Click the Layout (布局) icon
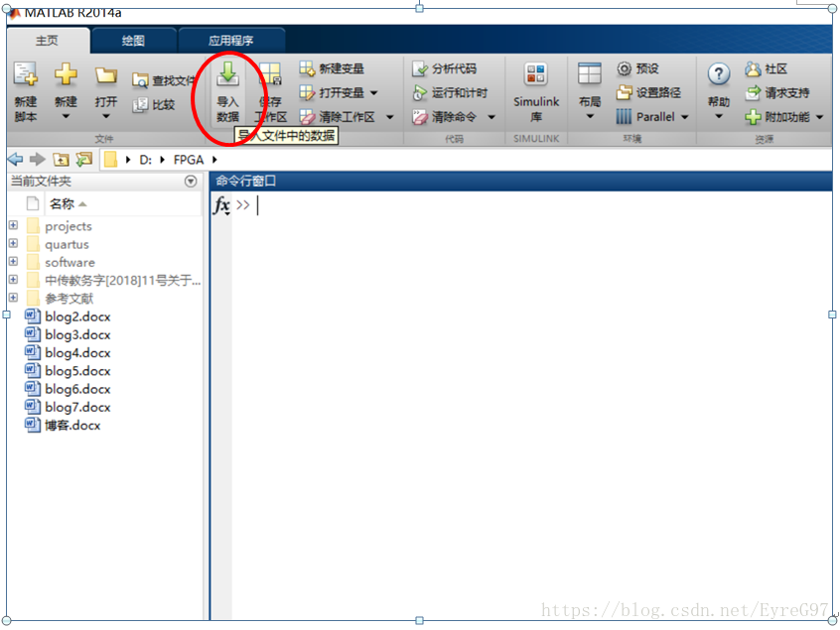 click(x=589, y=73)
